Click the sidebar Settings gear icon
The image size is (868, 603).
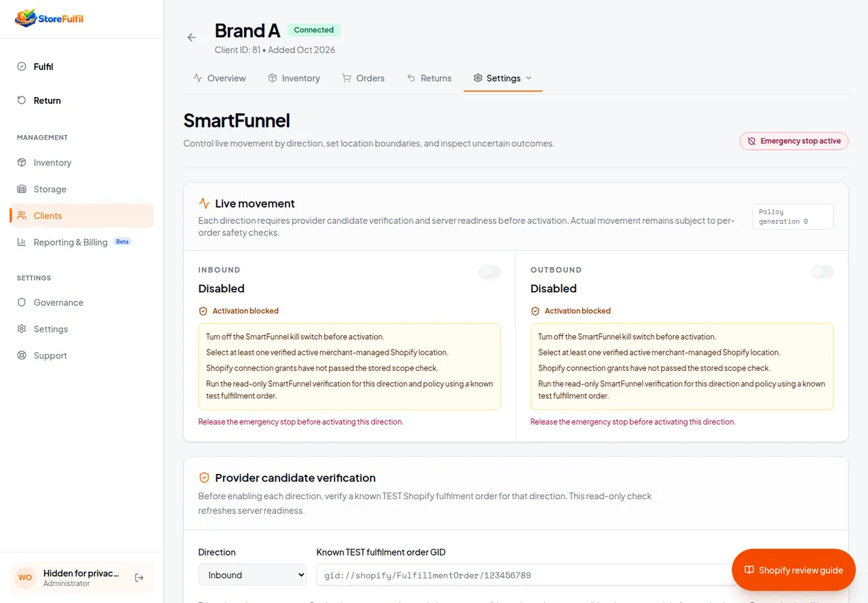(x=22, y=329)
